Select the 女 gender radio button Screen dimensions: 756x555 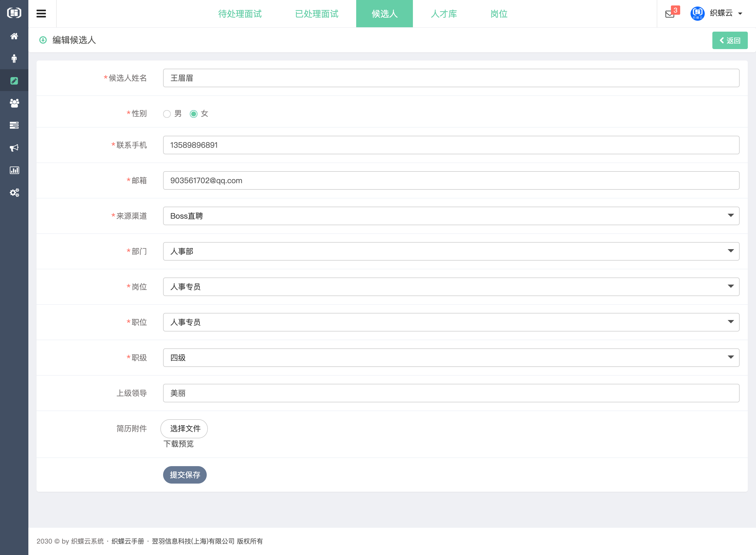[x=193, y=114]
